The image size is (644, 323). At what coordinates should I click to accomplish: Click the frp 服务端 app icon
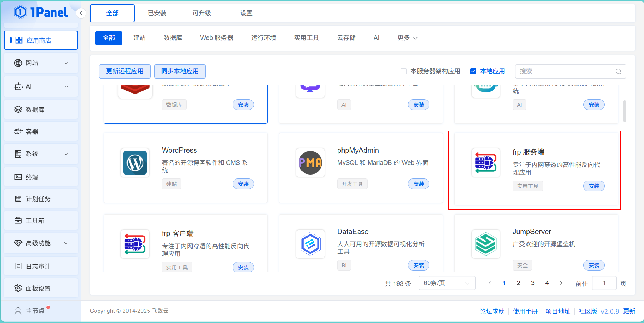pos(485,163)
